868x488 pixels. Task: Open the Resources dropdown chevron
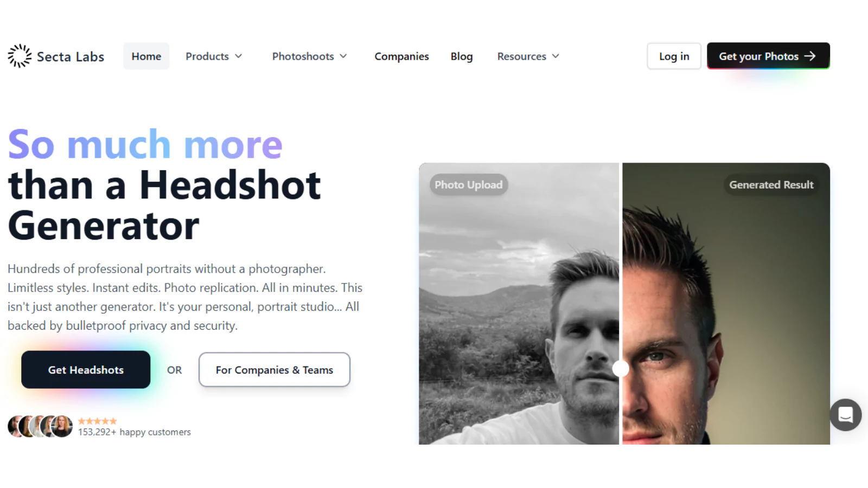[556, 56]
